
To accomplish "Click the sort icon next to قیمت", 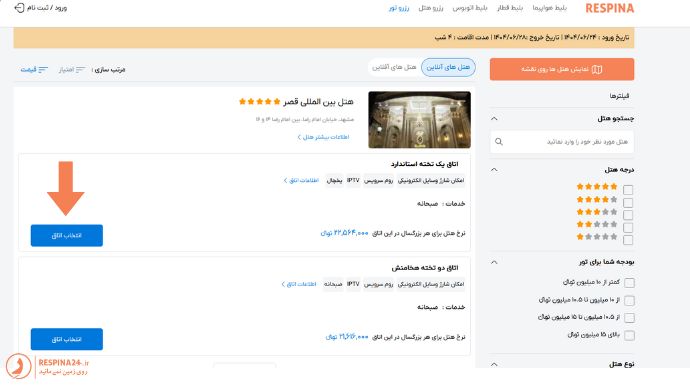I will (43, 70).
